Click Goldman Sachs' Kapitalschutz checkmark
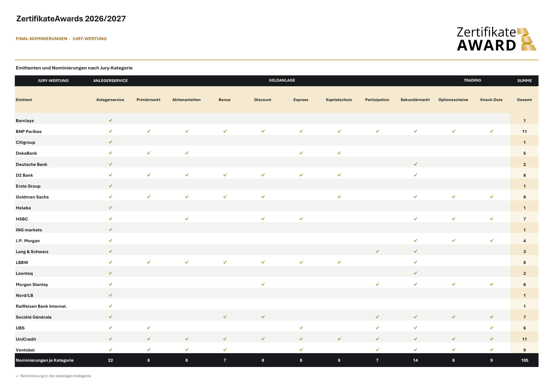This screenshot has height=392, width=554. click(x=339, y=197)
